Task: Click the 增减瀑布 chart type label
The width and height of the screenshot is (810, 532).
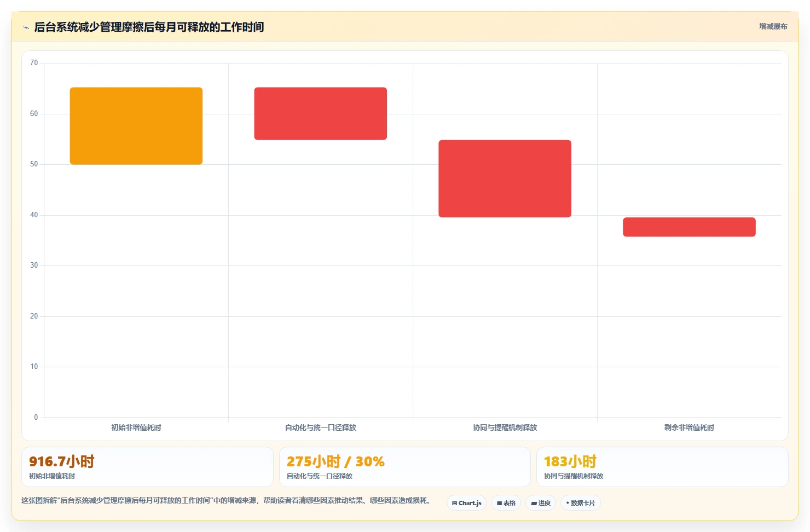Action: tap(773, 26)
